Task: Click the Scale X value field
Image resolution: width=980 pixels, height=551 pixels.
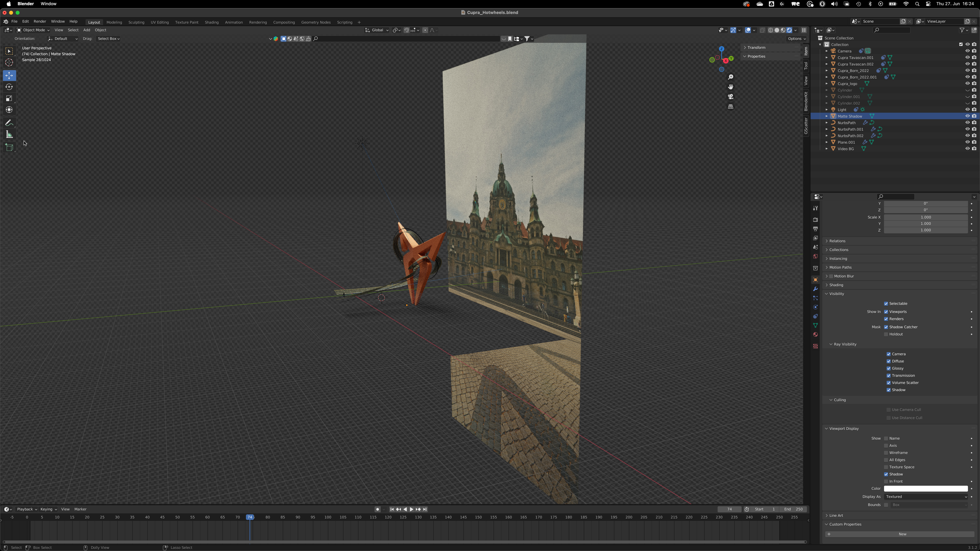Action: [x=926, y=218]
